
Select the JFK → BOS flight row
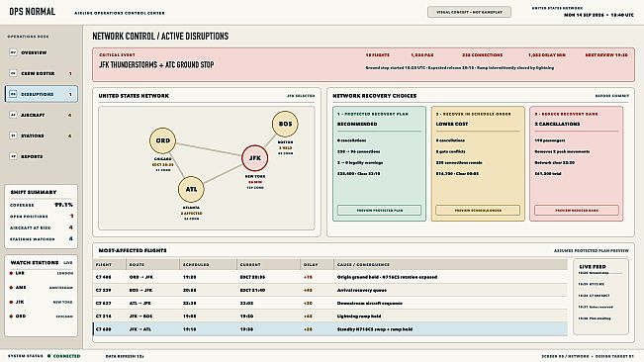(330, 317)
